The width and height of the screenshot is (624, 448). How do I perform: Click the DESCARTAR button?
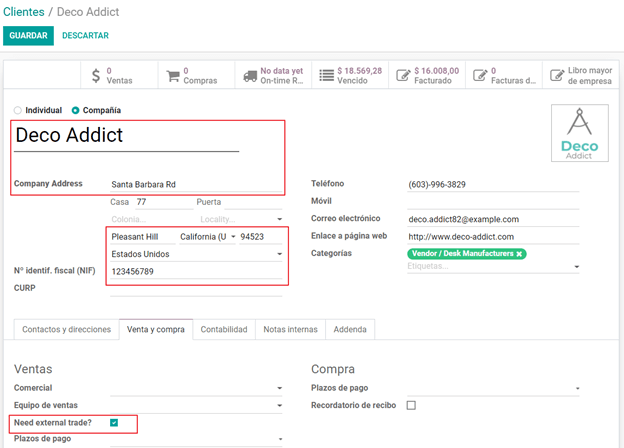pyautogui.click(x=85, y=36)
